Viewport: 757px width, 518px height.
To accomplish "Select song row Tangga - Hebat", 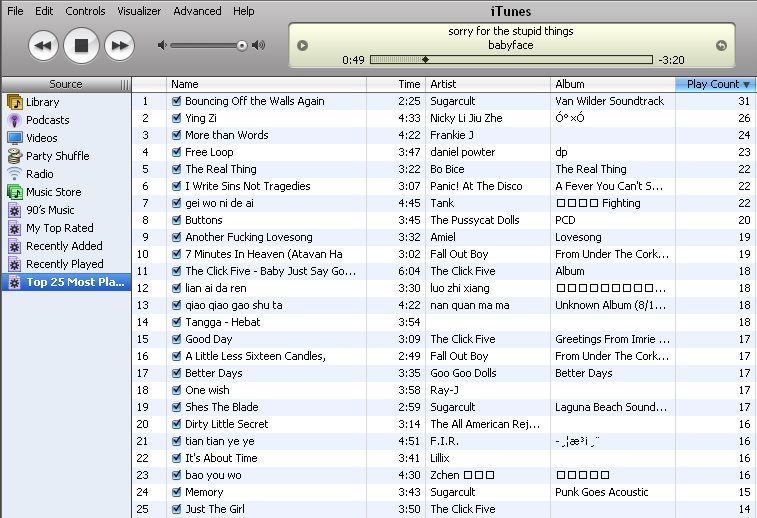I will click(444, 322).
